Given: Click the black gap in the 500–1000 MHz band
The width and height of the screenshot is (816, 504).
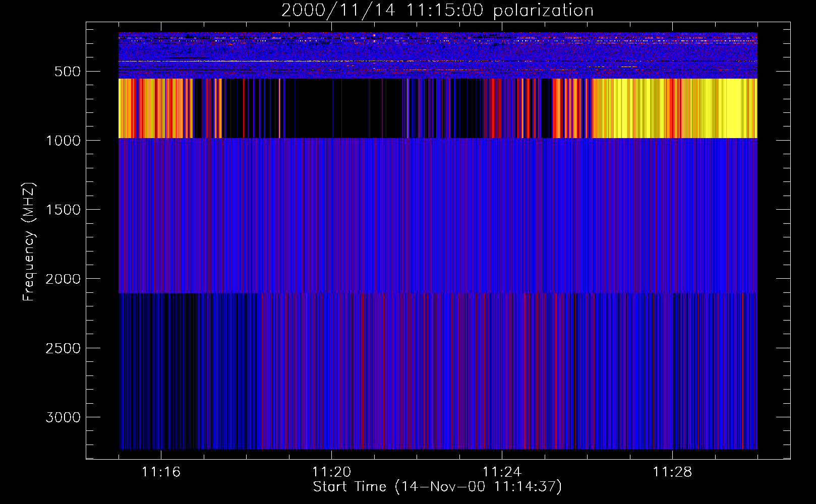Looking at the screenshot, I should [x=313, y=108].
